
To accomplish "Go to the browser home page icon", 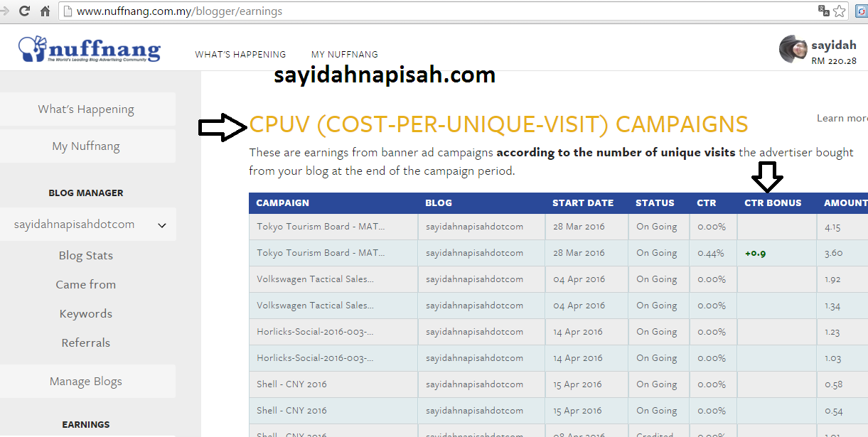I will (45, 11).
